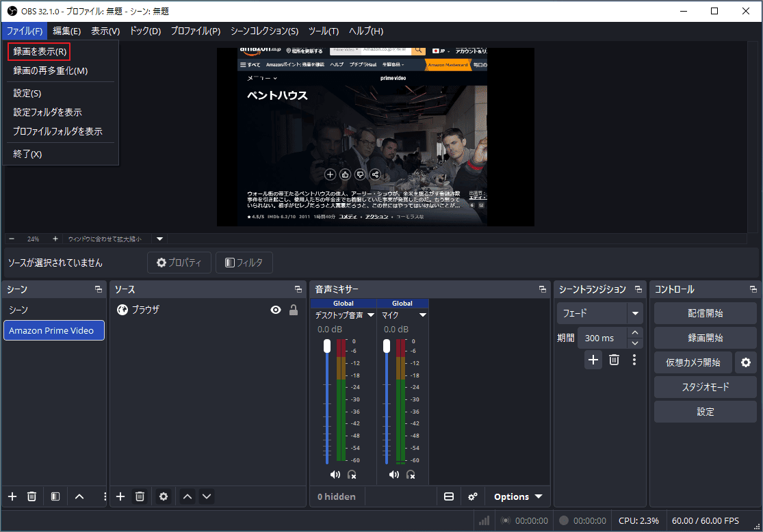Open the 編集(E) menu
This screenshot has width=763, height=532.
tap(66, 31)
